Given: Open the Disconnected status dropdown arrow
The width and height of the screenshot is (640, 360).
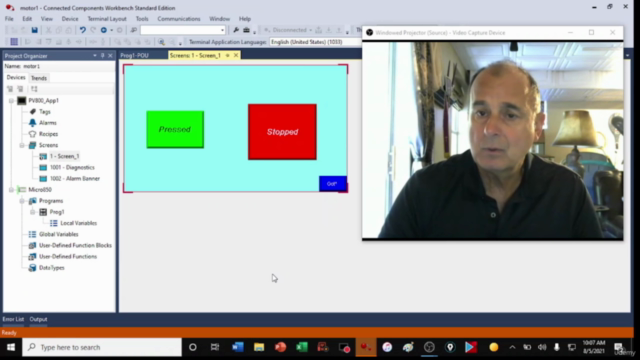Looking at the screenshot, I should (310, 30).
